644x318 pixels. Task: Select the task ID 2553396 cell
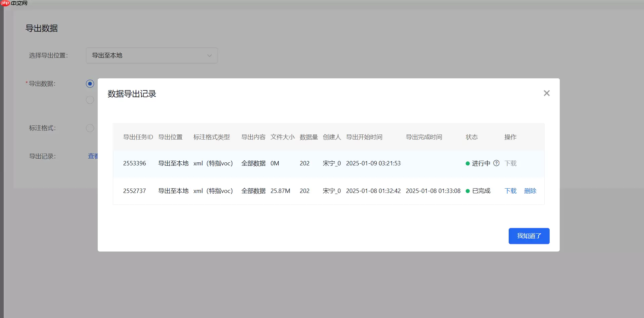pos(134,163)
